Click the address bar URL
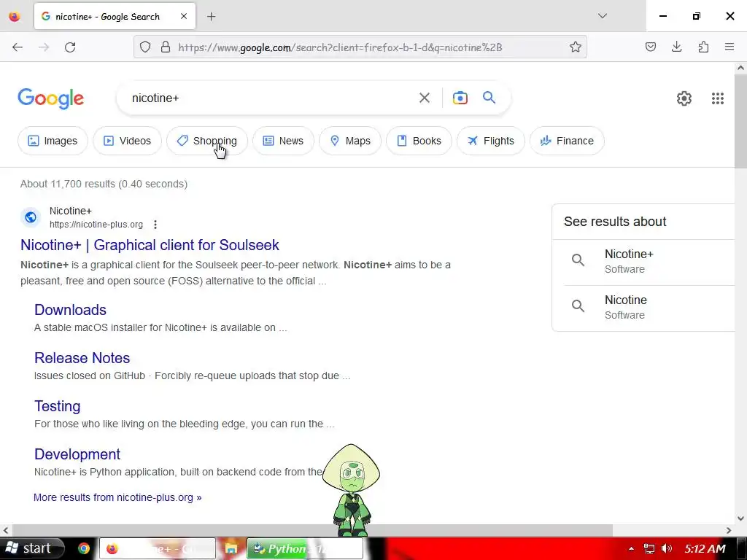 [340, 47]
